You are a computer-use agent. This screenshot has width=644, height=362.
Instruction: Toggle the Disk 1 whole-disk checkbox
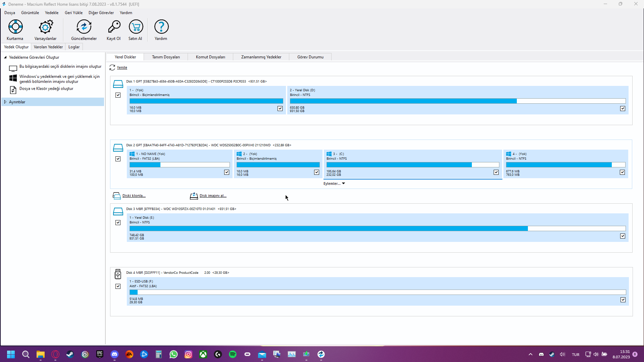(118, 95)
